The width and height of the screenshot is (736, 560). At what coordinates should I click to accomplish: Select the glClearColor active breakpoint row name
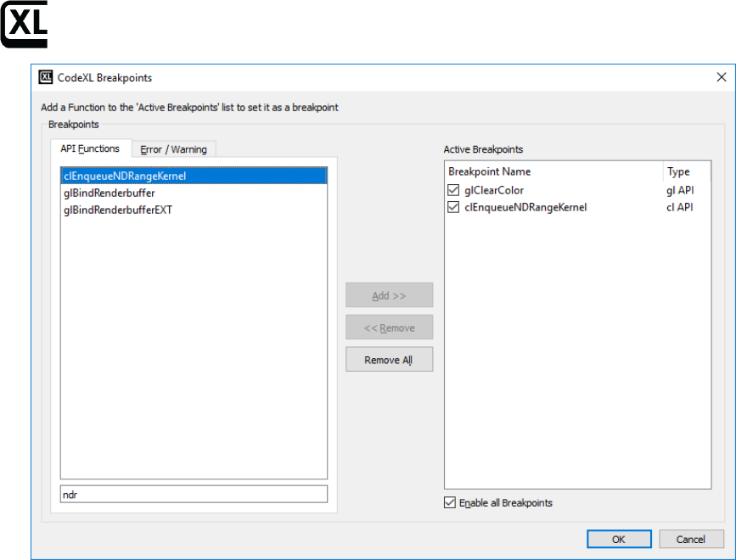coord(494,190)
